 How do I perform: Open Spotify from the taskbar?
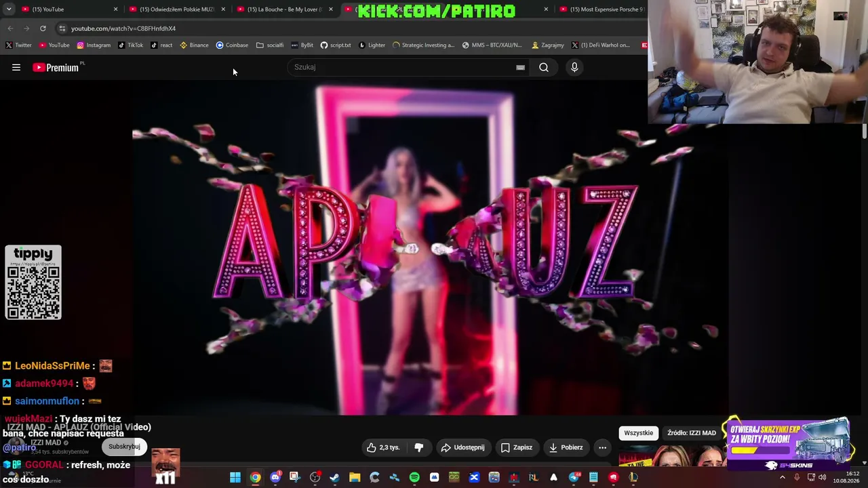(414, 477)
